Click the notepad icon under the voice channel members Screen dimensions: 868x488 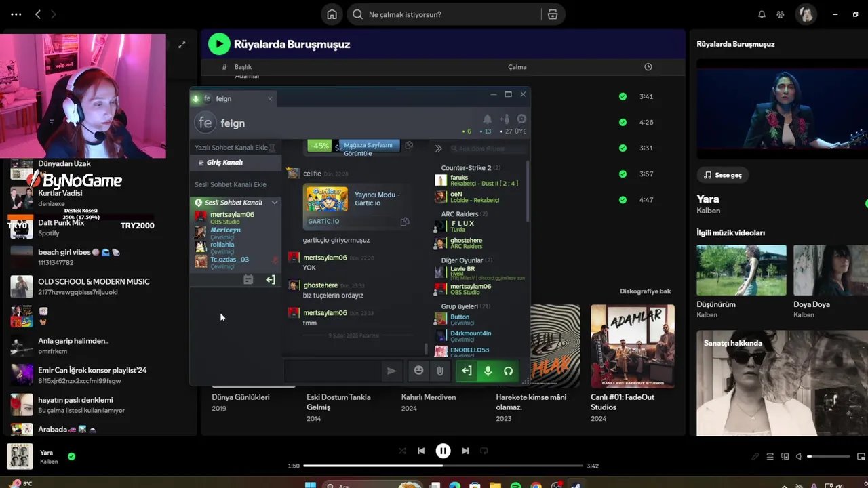coord(248,280)
